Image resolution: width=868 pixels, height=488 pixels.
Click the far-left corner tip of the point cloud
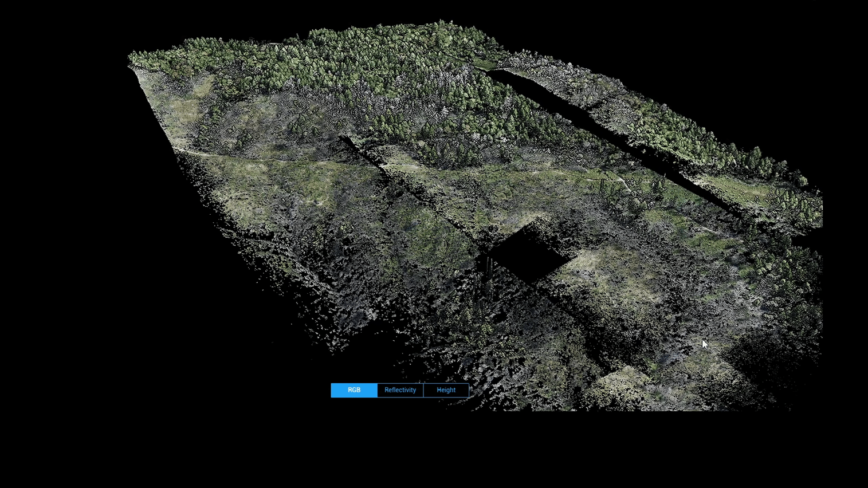pos(130,61)
